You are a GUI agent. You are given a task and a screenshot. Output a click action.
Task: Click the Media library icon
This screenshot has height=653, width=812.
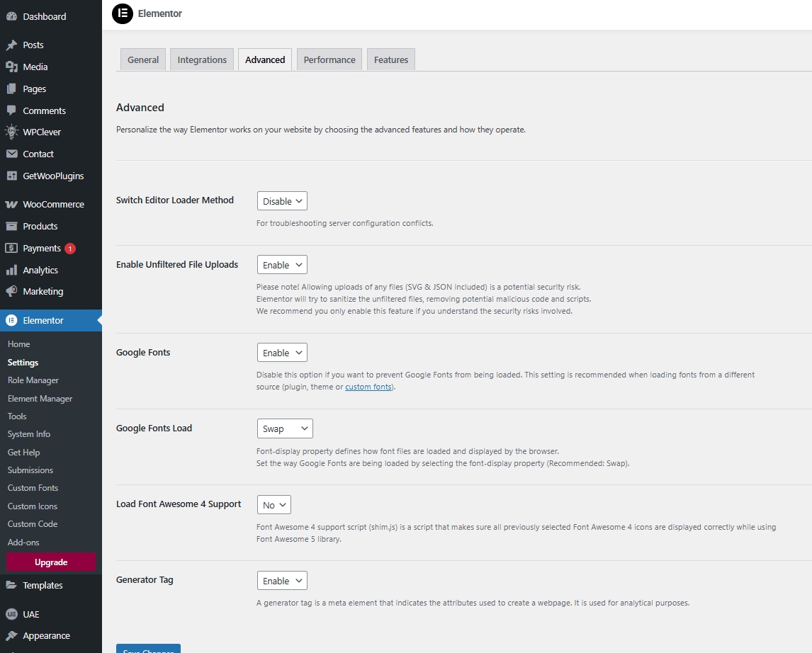point(11,67)
